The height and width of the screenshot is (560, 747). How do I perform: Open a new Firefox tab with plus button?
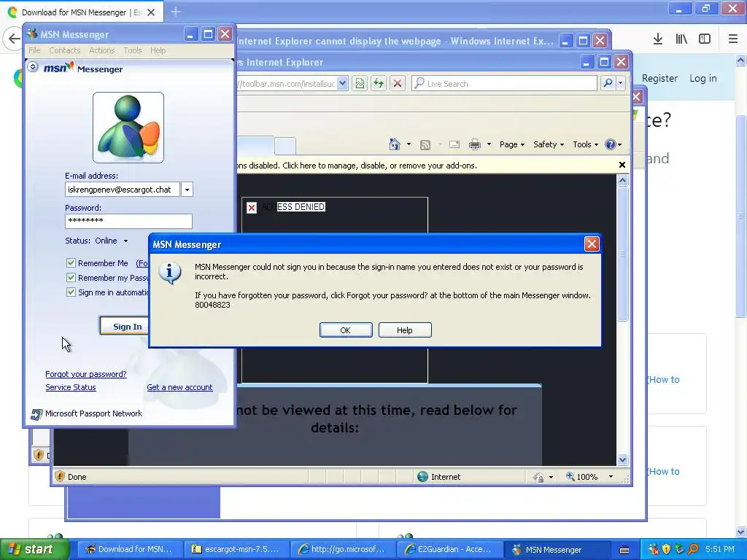[176, 12]
